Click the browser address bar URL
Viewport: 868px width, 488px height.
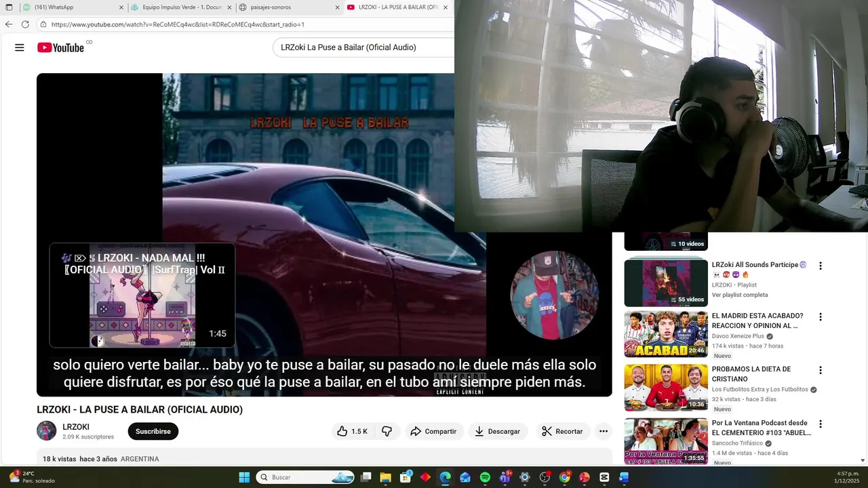[178, 24]
